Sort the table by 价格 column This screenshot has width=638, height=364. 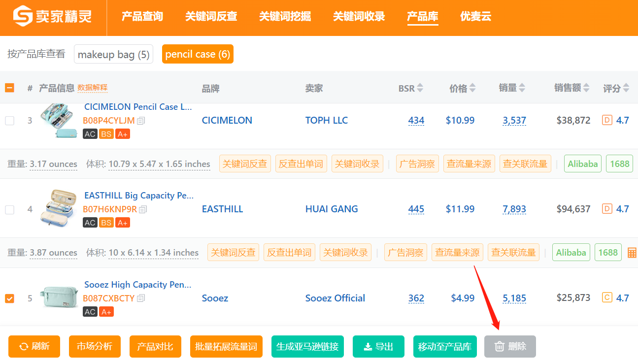[x=462, y=88]
